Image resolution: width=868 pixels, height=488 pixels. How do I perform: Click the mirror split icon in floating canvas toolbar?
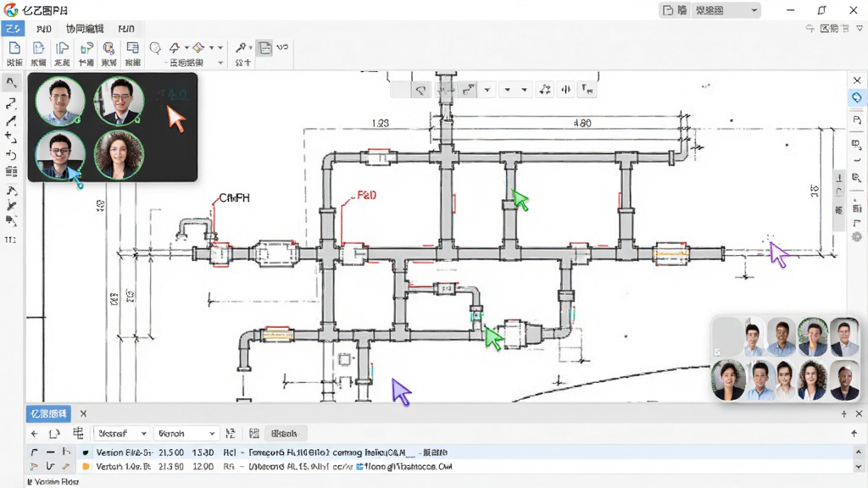coord(565,89)
